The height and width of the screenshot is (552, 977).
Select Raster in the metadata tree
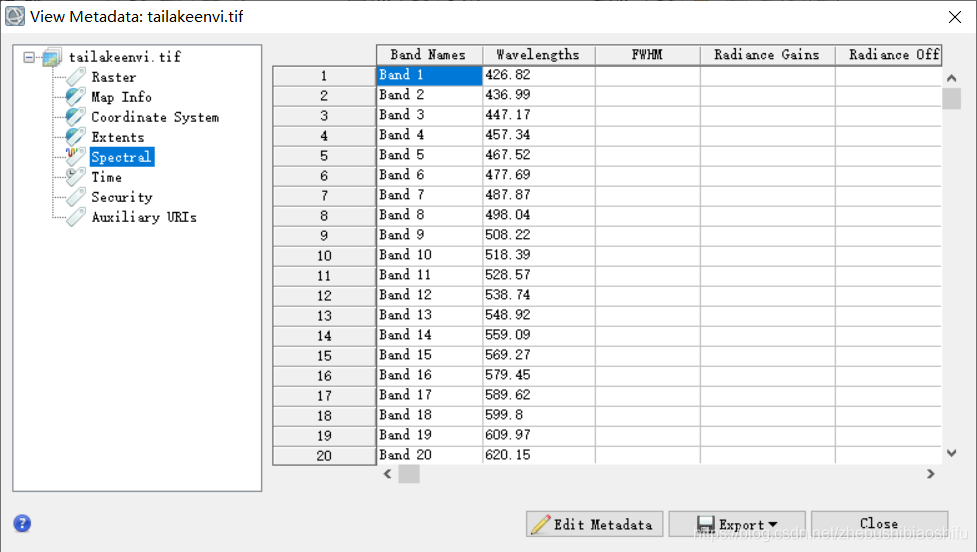click(113, 77)
